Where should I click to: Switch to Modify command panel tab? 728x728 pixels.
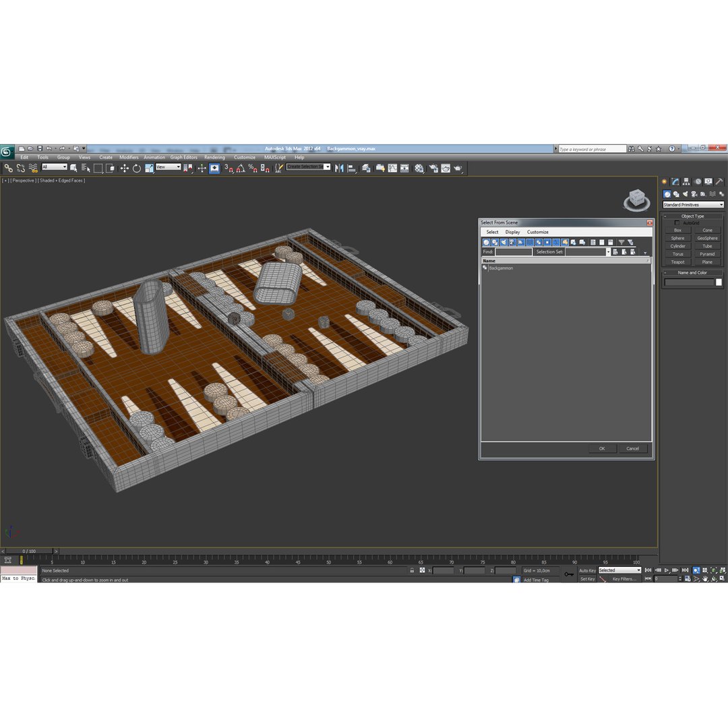point(675,181)
